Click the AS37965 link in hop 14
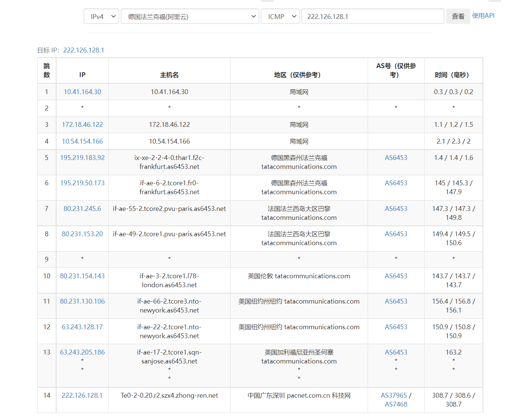Image resolution: width=532 pixels, height=420 pixels. [x=394, y=395]
